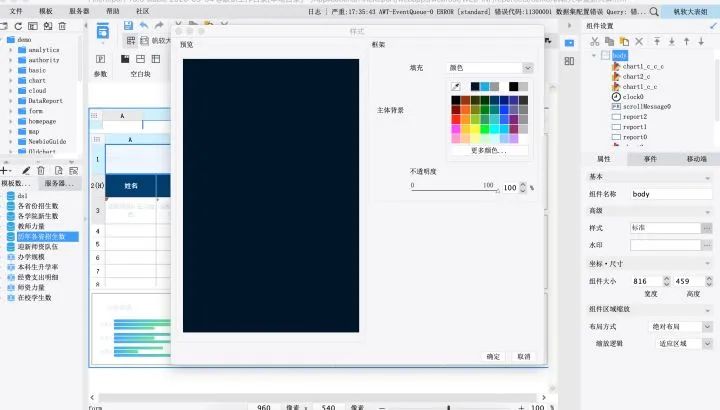
Task: Click the 参数 parameter panel icon
Action: (101, 59)
